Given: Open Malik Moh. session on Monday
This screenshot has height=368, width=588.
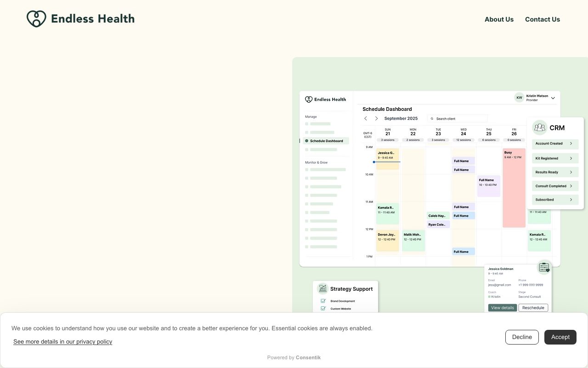Looking at the screenshot, I should (x=413, y=241).
